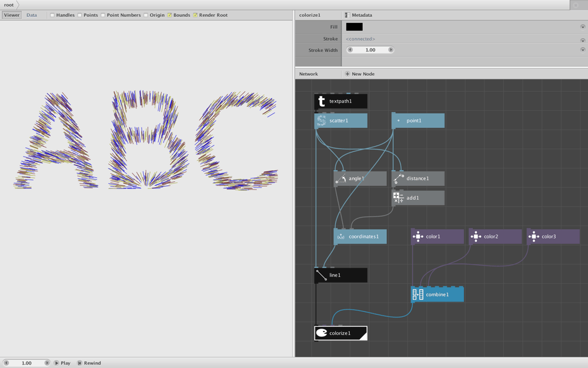
Task: Click the Stroke Width parameter label
Action: pyautogui.click(x=323, y=50)
